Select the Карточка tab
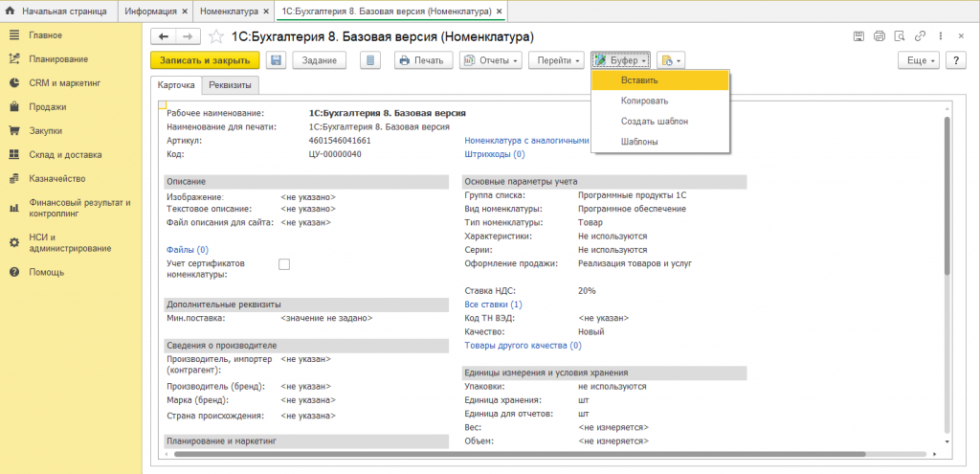Image resolution: width=980 pixels, height=474 pixels. [177, 85]
